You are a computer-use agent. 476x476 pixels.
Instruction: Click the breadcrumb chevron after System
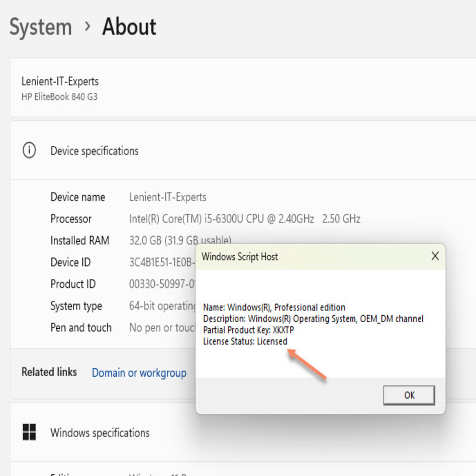[87, 27]
